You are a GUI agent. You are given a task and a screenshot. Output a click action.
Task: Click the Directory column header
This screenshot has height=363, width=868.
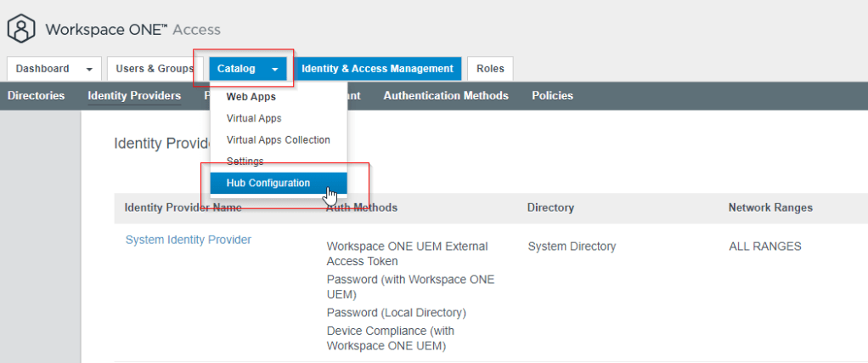point(550,207)
